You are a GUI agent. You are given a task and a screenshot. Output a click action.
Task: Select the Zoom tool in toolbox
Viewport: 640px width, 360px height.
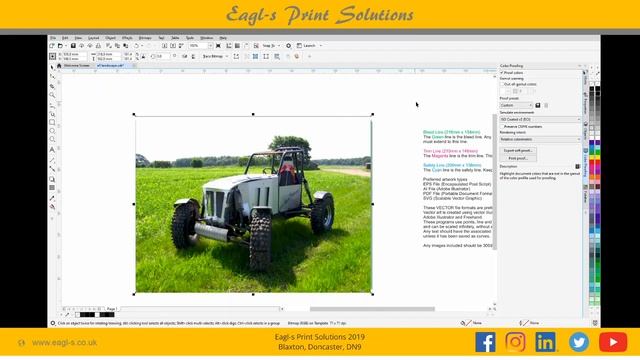click(52, 95)
